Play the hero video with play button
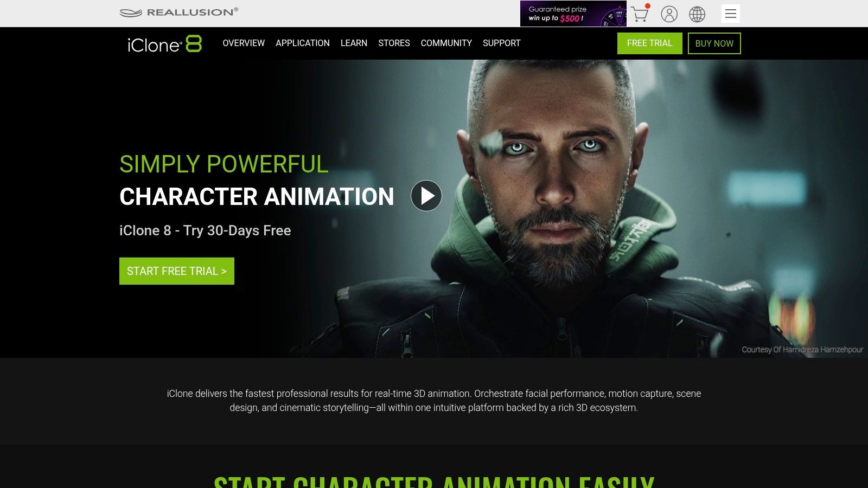The image size is (868, 488). (426, 196)
